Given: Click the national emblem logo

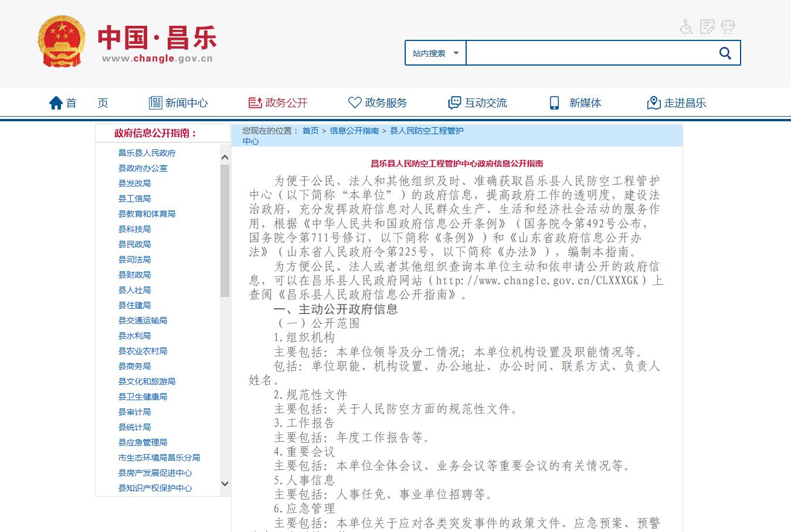Looking at the screenshot, I should (x=62, y=41).
